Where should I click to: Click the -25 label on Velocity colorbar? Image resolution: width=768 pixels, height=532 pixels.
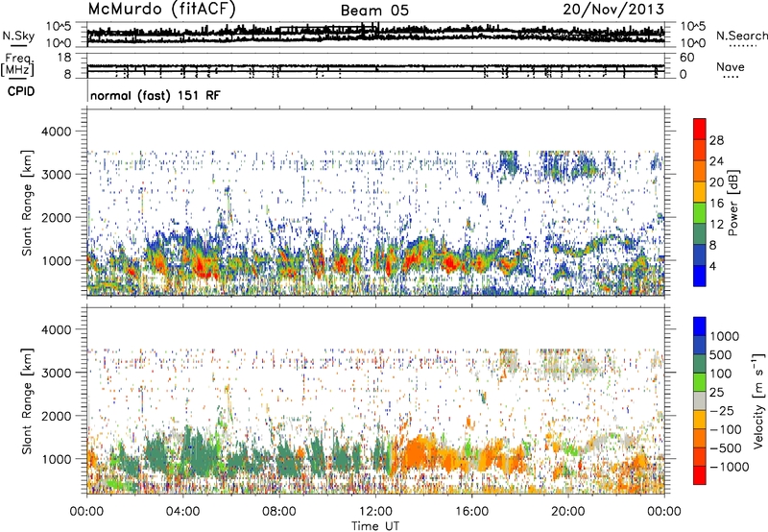[x=722, y=410]
